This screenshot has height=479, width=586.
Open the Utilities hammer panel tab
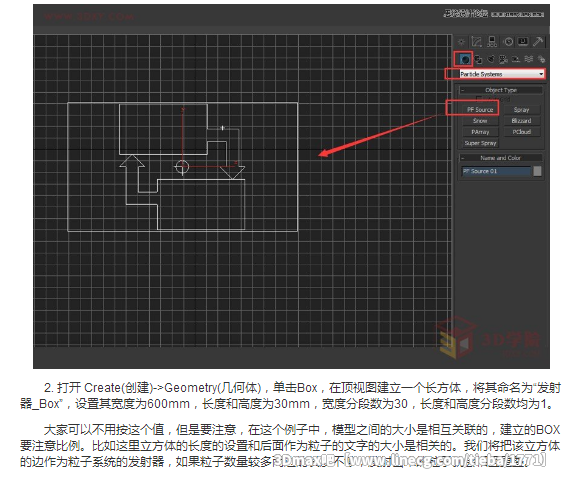[538, 42]
